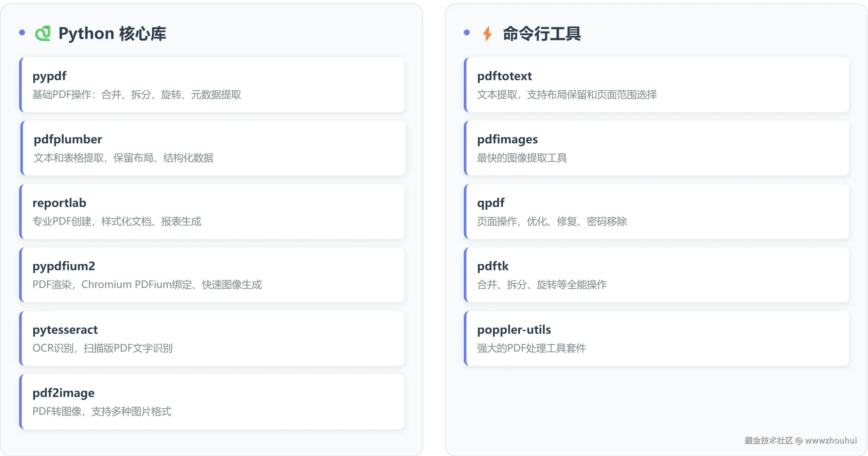Open the pdftk tool card
Viewport: 868px width, 456px height.
tap(656, 275)
